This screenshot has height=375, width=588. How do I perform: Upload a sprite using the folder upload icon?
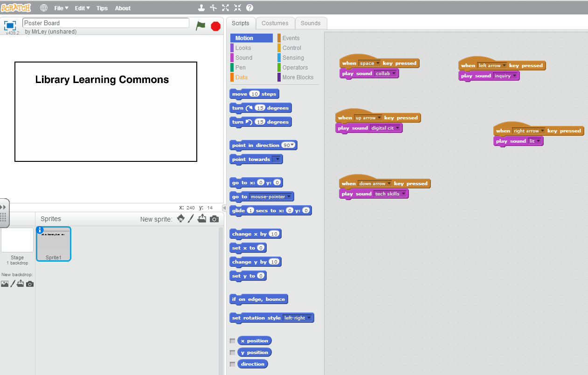(x=202, y=219)
